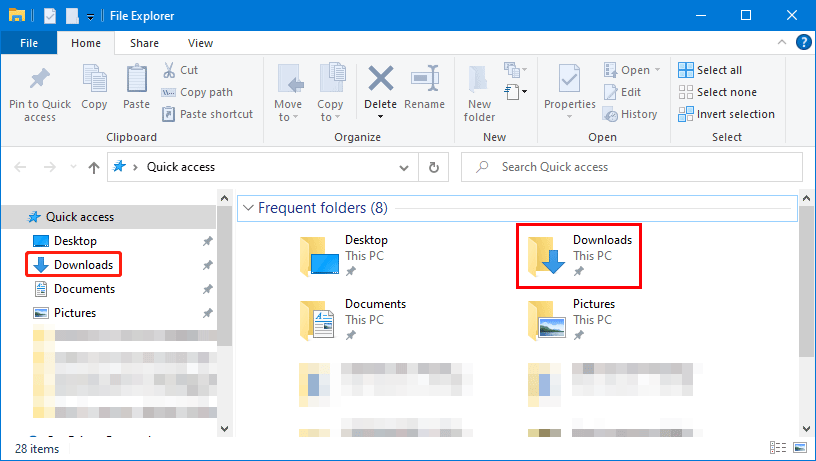Open the Copy to menu
Image resolution: width=816 pixels, height=461 pixels.
330,93
